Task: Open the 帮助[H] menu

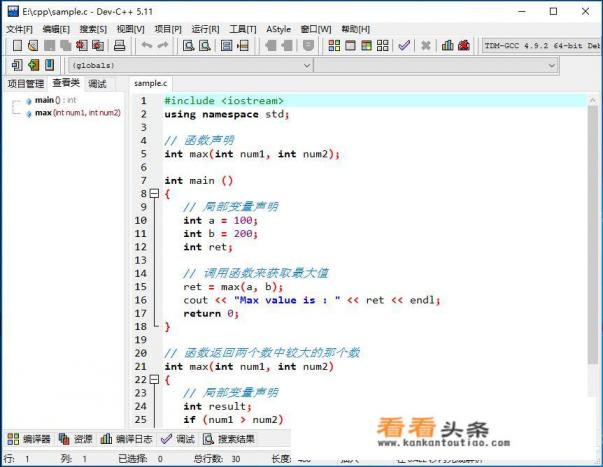Action: click(x=356, y=29)
